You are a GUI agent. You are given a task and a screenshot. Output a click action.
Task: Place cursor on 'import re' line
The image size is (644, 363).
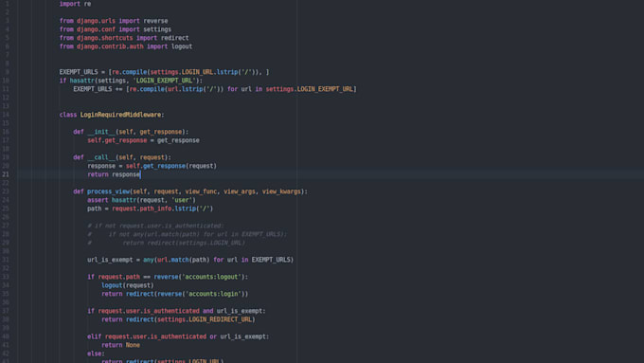pyautogui.click(x=75, y=4)
